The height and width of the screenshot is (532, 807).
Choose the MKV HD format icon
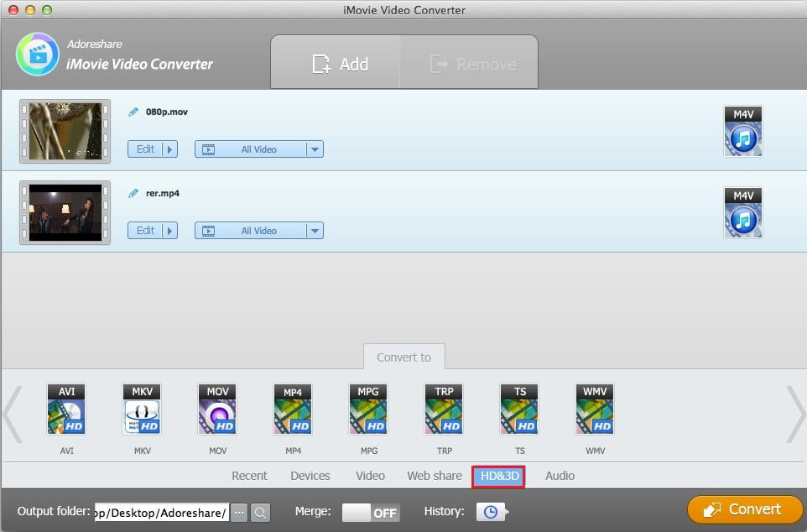(x=142, y=410)
